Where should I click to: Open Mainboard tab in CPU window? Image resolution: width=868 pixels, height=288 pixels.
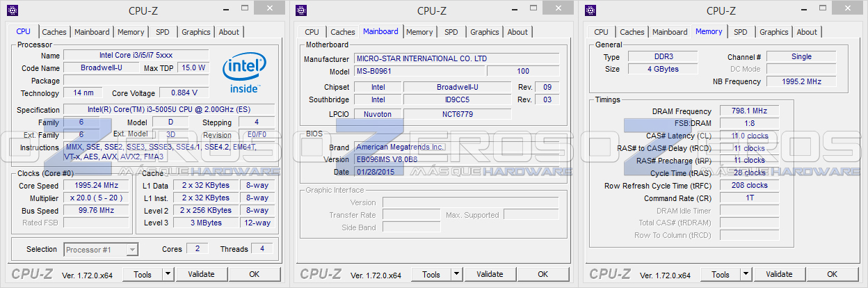click(92, 32)
